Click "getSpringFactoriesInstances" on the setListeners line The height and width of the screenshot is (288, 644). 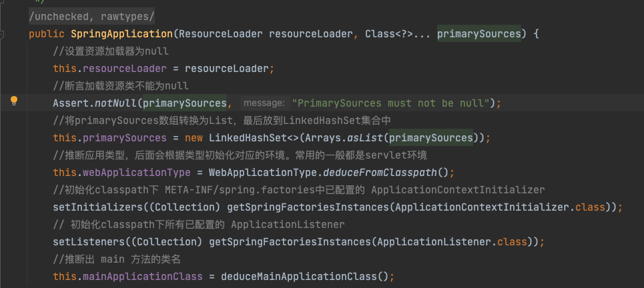290,242
